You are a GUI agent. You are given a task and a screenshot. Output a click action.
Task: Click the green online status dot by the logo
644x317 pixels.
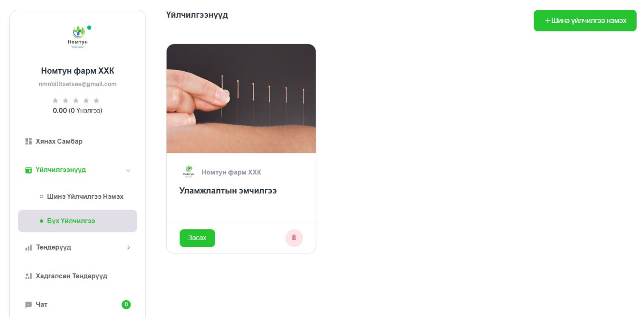click(x=89, y=27)
